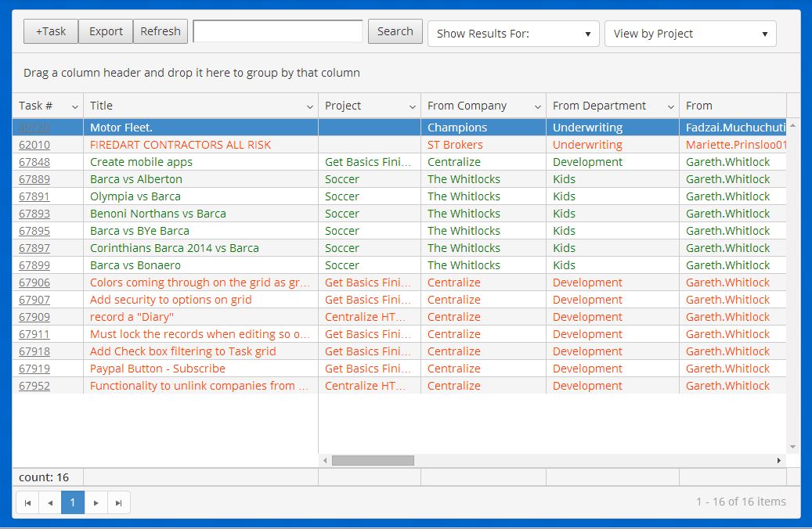Select the Create mobile apps title
The height and width of the screenshot is (529, 812).
pos(141,162)
